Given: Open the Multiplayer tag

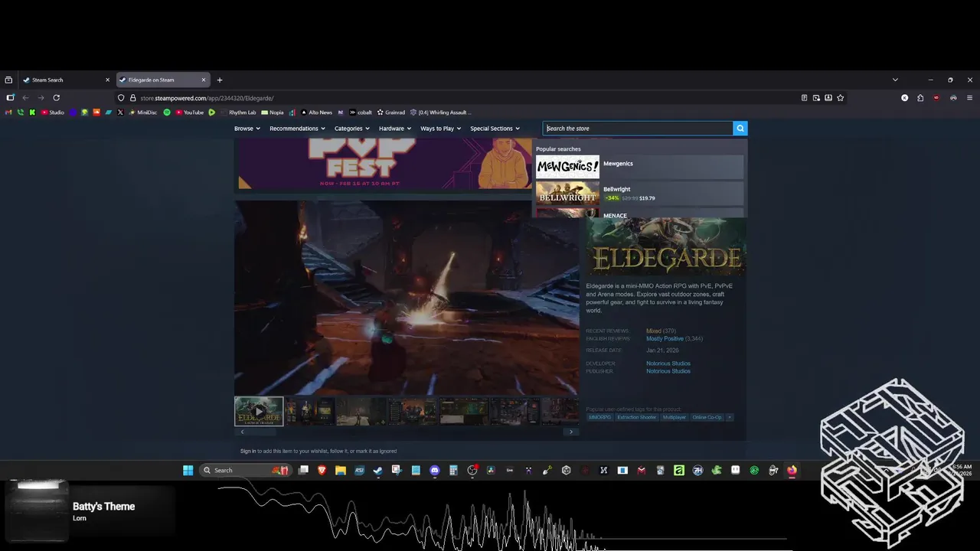Looking at the screenshot, I should 675,417.
